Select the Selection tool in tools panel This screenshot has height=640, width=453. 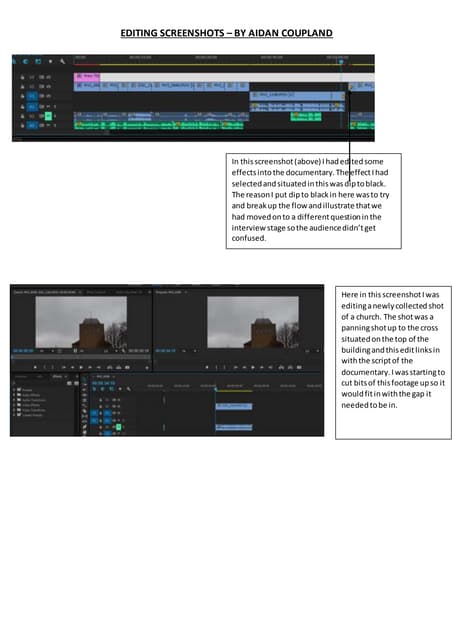point(84,379)
